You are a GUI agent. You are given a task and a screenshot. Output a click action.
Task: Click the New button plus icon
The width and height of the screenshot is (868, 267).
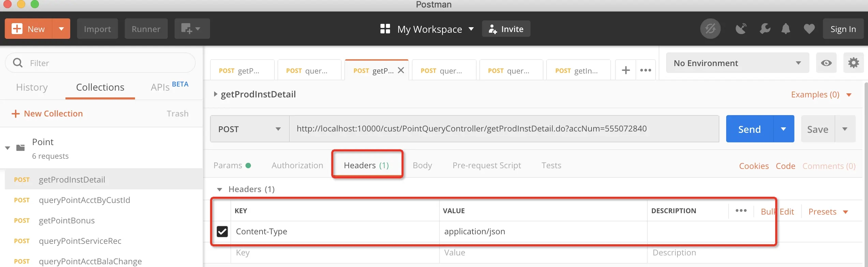coord(17,29)
